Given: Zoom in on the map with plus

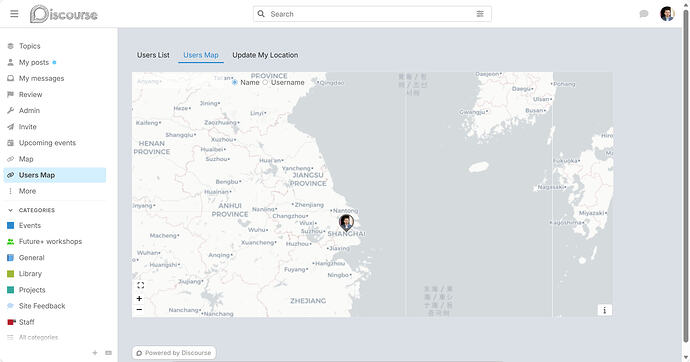Looking at the screenshot, I should point(139,298).
